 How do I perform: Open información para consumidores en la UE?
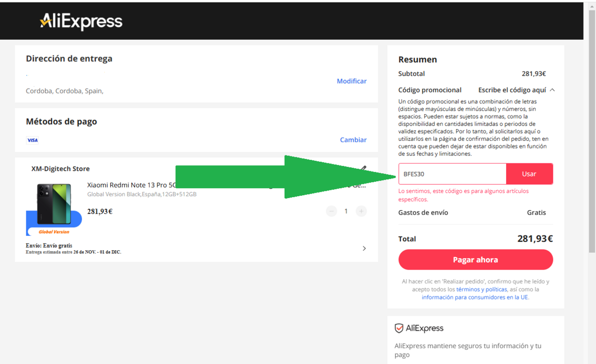475,297
